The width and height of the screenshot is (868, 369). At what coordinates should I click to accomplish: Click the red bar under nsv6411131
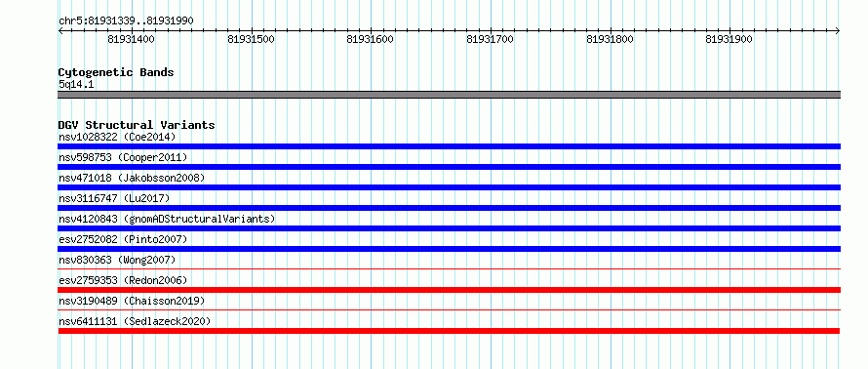[x=449, y=331]
